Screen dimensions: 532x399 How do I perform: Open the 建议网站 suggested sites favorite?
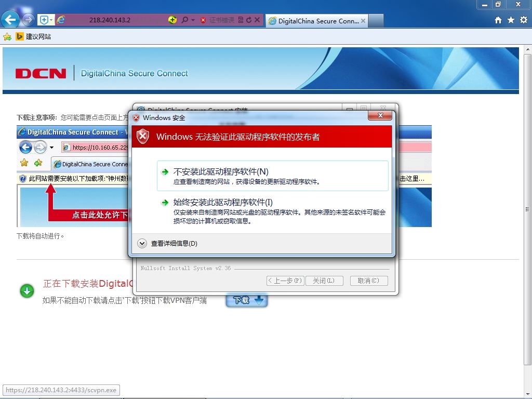click(33, 36)
